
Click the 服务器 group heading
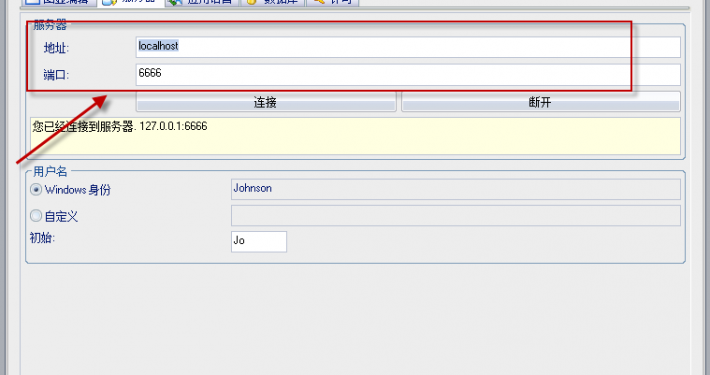click(x=50, y=25)
